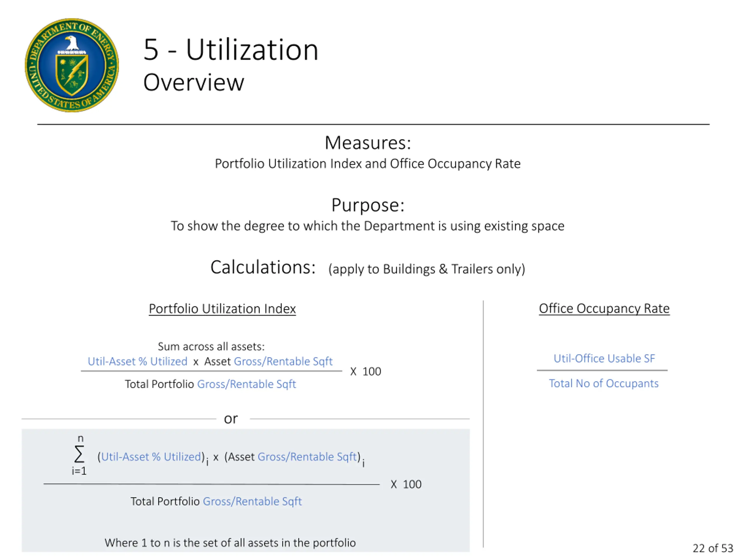Click the "(apply to Buildings & Trailers only)" note
The image size is (747, 560).
point(427,269)
